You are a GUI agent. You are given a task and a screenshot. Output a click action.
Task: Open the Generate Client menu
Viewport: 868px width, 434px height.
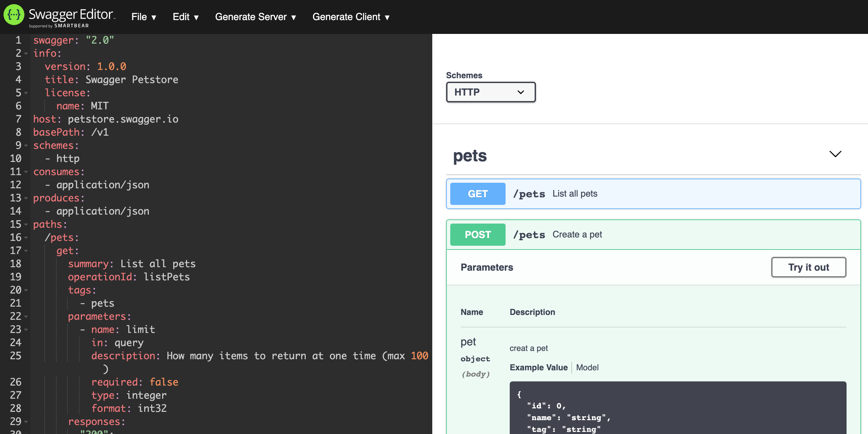351,17
